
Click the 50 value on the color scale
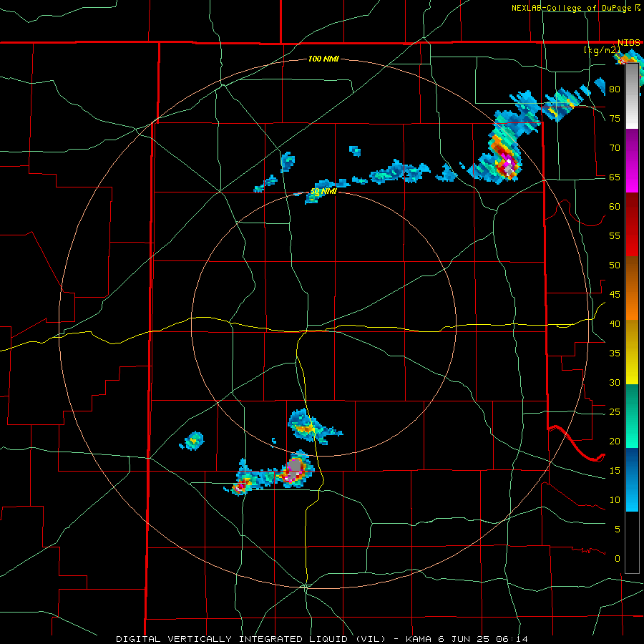pos(615,265)
